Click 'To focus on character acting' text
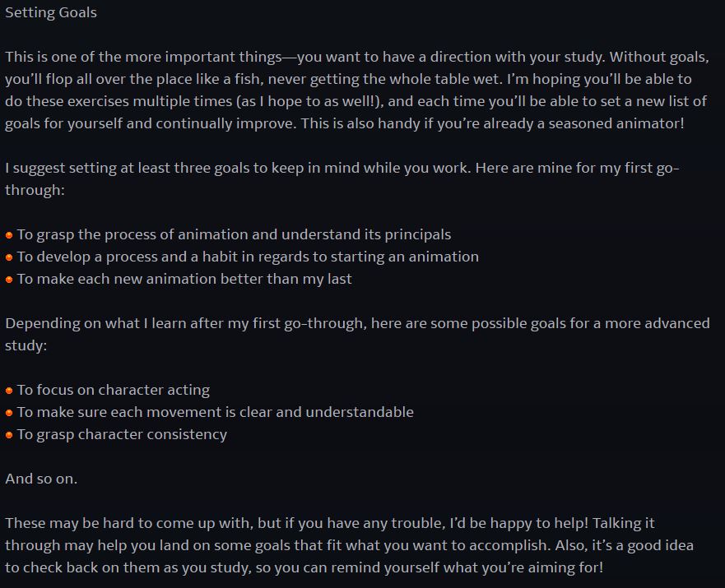The width and height of the screenshot is (725, 588). coord(114,390)
